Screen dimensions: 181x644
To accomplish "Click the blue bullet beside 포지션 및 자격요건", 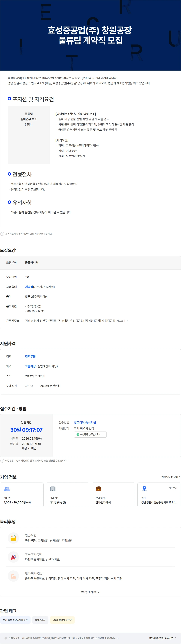I will [x=9, y=99].
